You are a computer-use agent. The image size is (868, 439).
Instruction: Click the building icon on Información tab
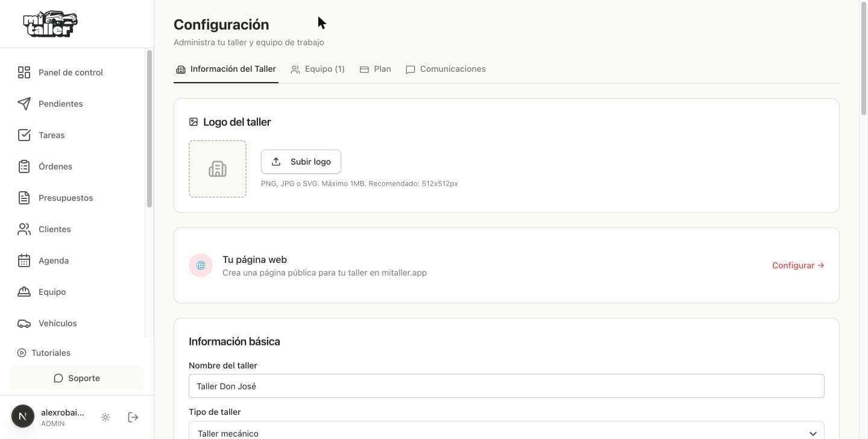[x=181, y=69]
